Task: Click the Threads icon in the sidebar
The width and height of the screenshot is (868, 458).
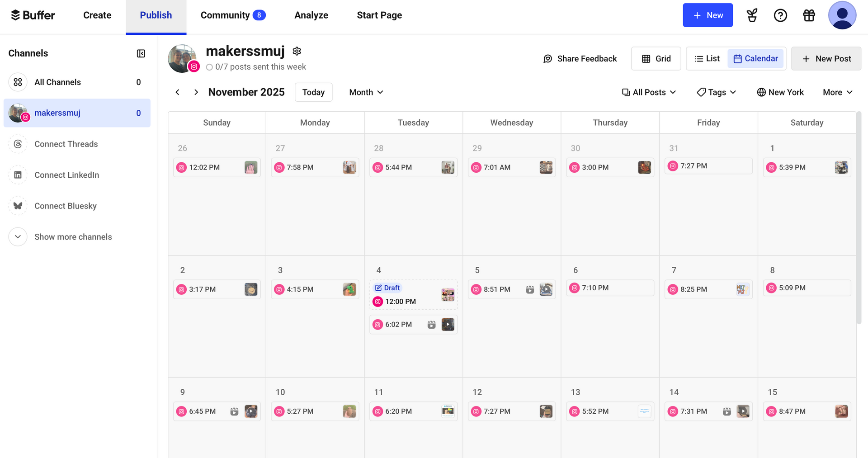Action: 18,144
